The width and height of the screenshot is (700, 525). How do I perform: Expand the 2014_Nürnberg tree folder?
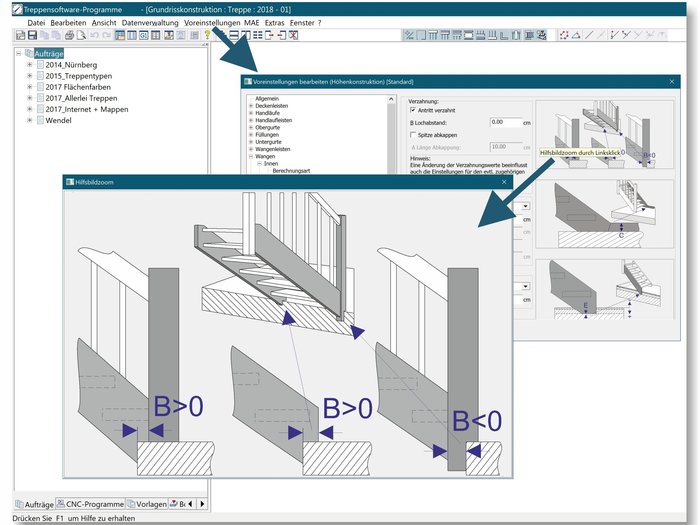30,64
